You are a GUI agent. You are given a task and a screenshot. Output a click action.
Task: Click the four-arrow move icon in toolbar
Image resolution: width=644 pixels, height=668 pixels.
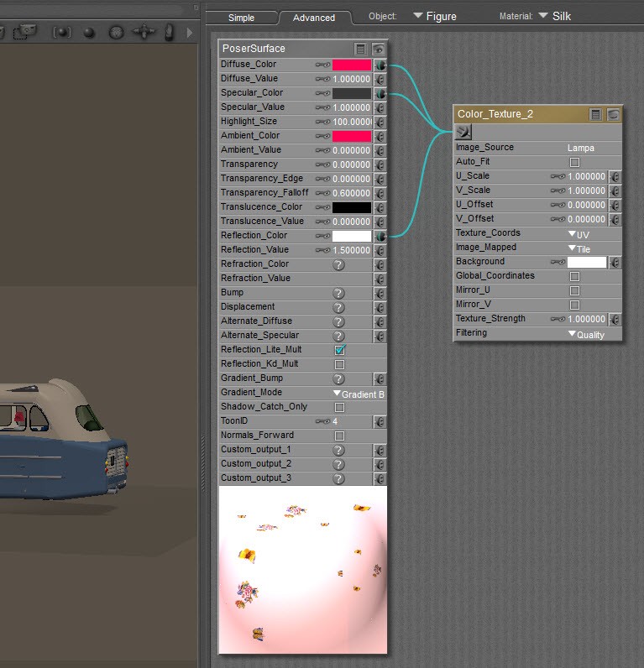coord(144,32)
